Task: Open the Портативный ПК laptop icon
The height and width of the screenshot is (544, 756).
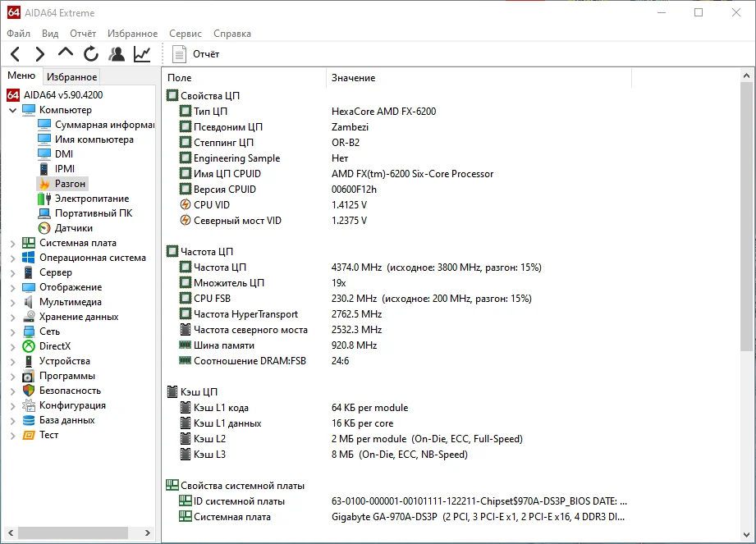Action: (x=44, y=213)
